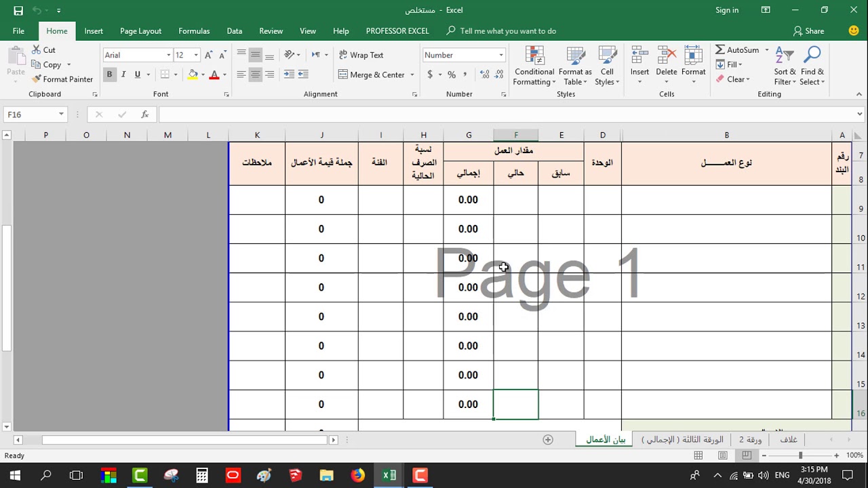Open Find & Select
The width and height of the screenshot is (868, 488).
[812, 66]
